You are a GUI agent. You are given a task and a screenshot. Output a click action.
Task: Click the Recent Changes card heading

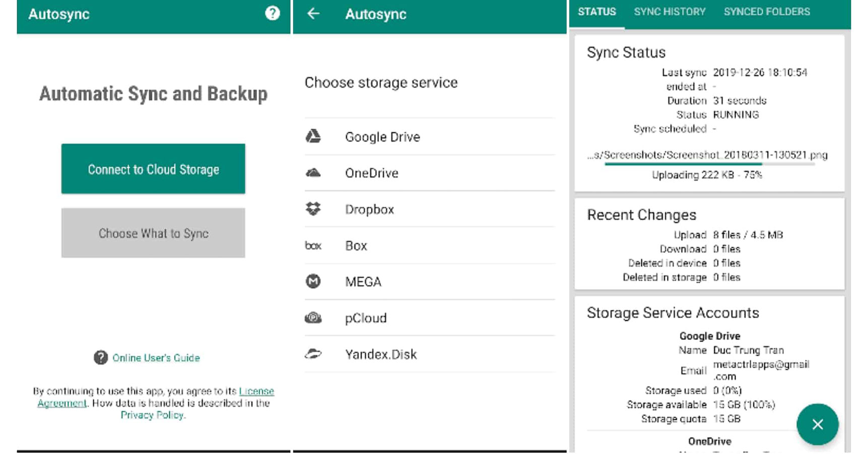point(642,215)
